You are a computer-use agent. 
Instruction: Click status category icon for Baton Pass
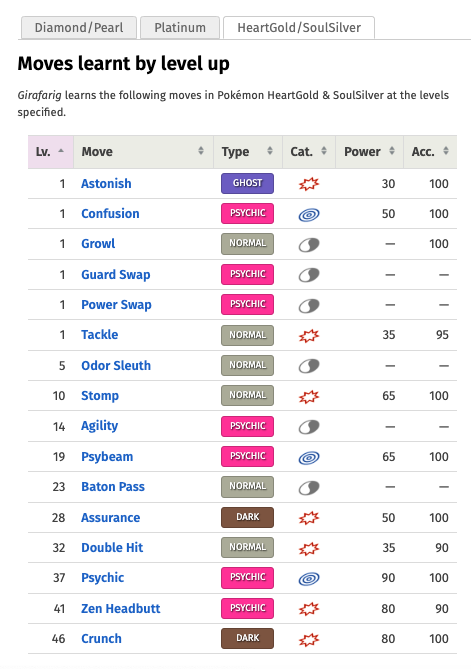309,488
